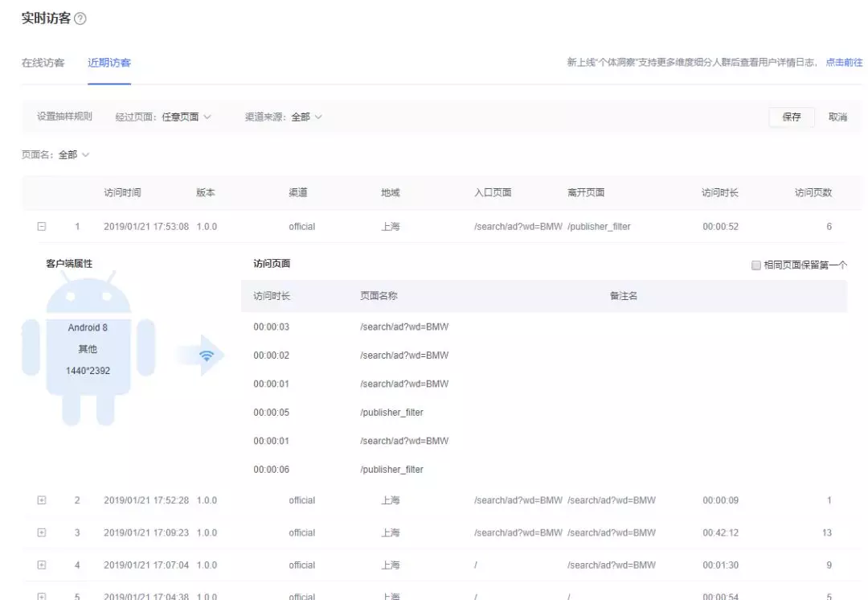Open the 渠道来源 全部 dropdown
Screen dimensions: 868x600
coord(305,117)
